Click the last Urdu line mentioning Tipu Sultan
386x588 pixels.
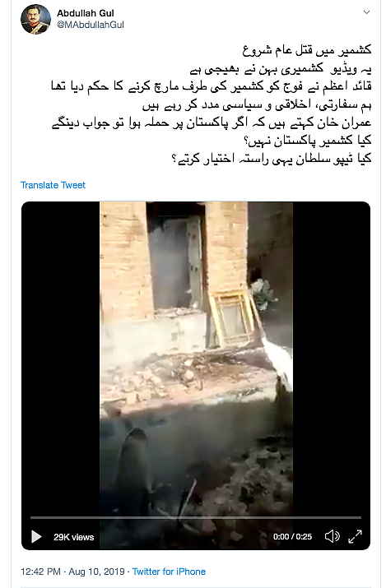point(272,159)
